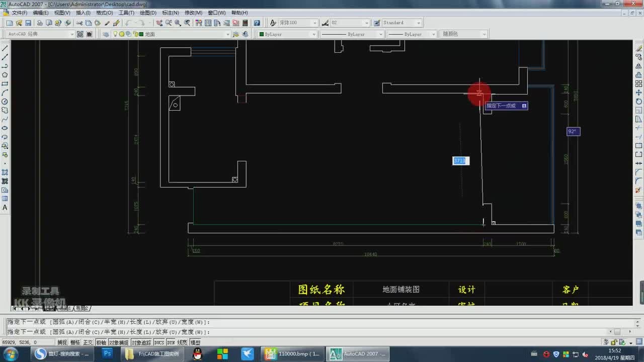This screenshot has width=644, height=362.
Task: Toggle 线宽 lineweight display in status bar
Action: pos(182,342)
